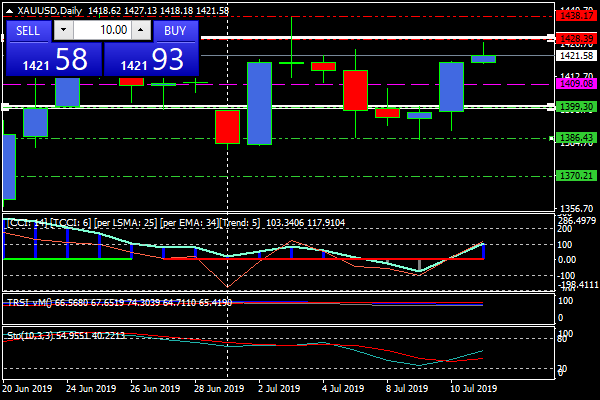Select the 1399.30 price level label
The height and width of the screenshot is (400, 600).
point(577,106)
